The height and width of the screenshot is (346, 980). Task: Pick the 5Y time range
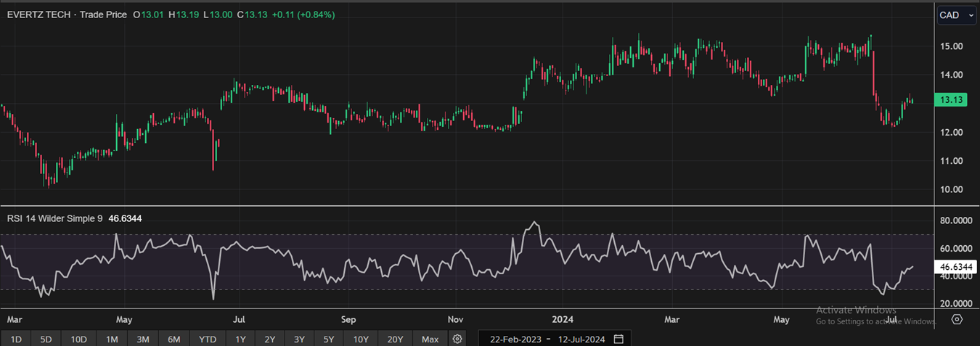[x=328, y=339]
